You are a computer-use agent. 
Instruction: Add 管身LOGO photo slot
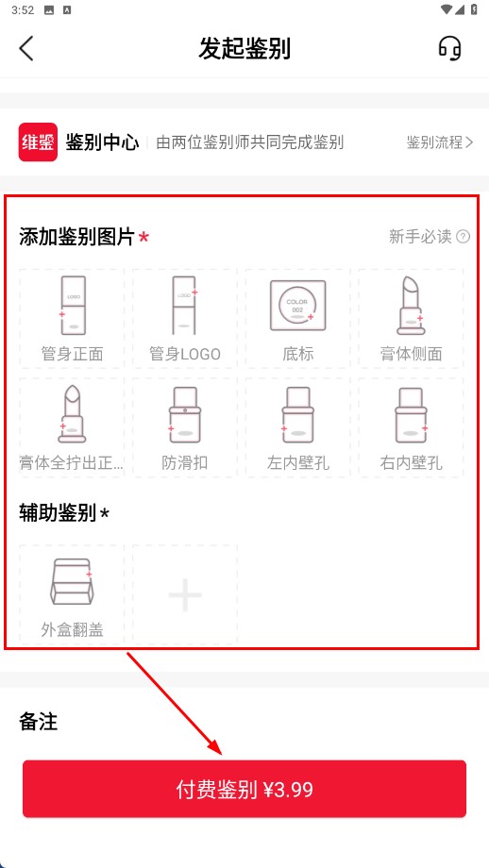click(185, 319)
